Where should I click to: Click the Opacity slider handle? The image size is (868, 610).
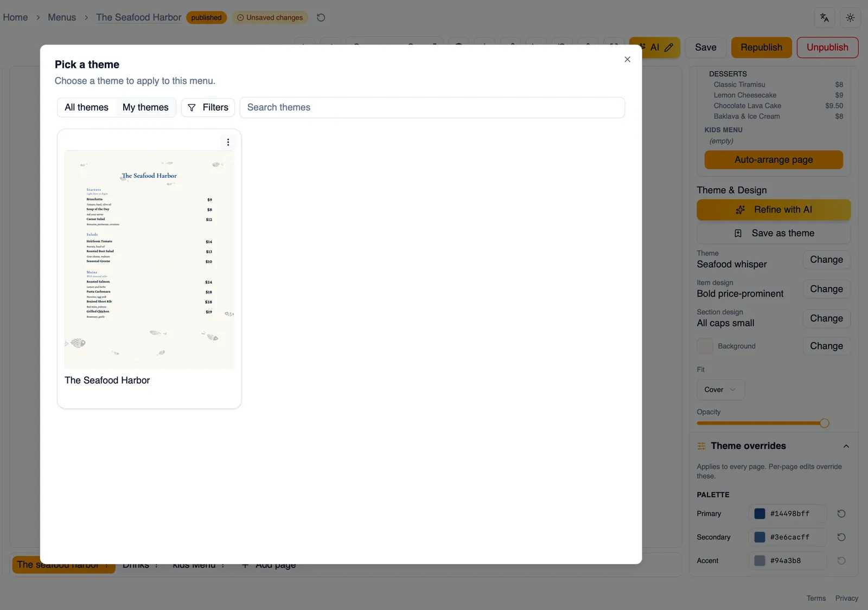tap(824, 423)
